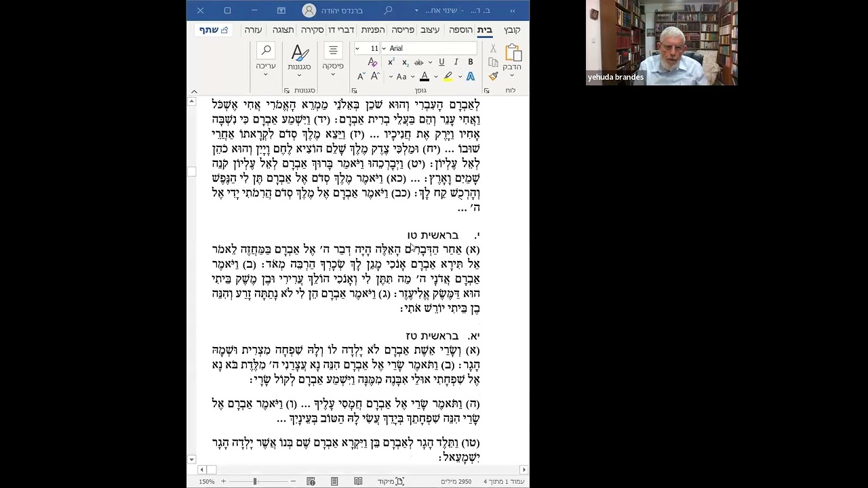Apply the Text Effects glowing A
This screenshot has width=868, height=488.
(470, 77)
